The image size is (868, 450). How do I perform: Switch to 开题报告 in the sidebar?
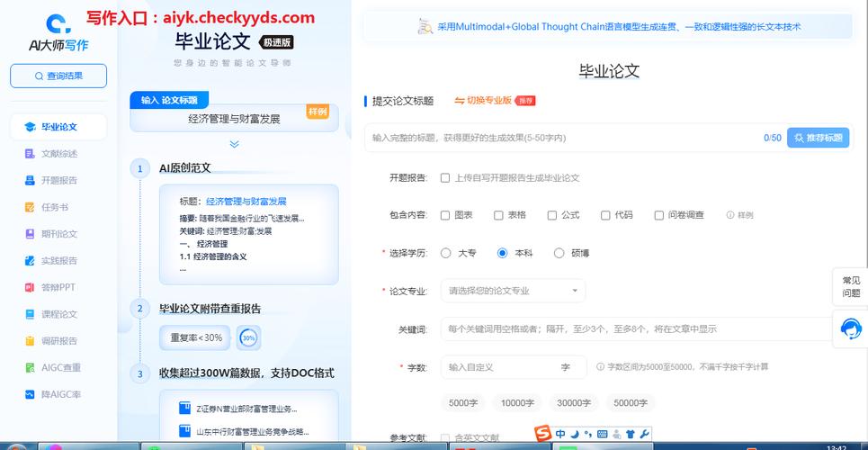[x=58, y=180]
